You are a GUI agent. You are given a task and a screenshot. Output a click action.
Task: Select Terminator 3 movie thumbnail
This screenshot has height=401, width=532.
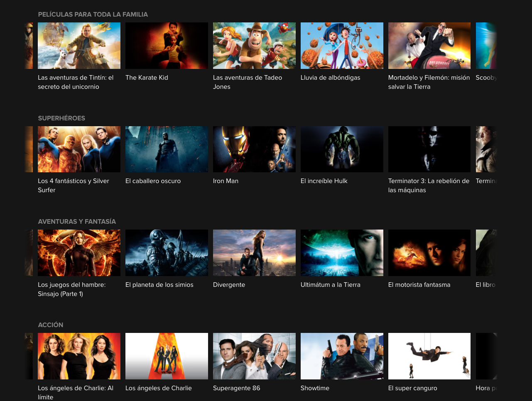click(429, 149)
